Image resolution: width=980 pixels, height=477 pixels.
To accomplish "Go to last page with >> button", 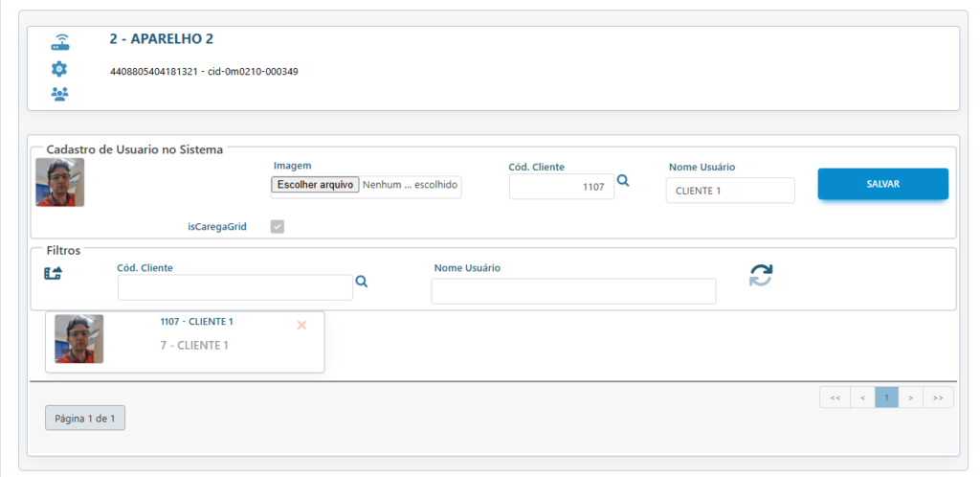I will tap(938, 397).
